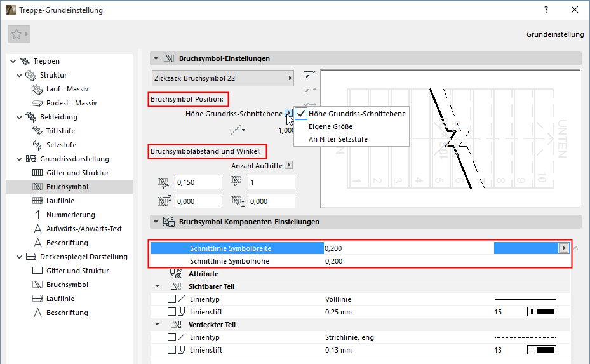Select pen color swatch for pen 15
The height and width of the screenshot is (364, 590).
pyautogui.click(x=542, y=311)
